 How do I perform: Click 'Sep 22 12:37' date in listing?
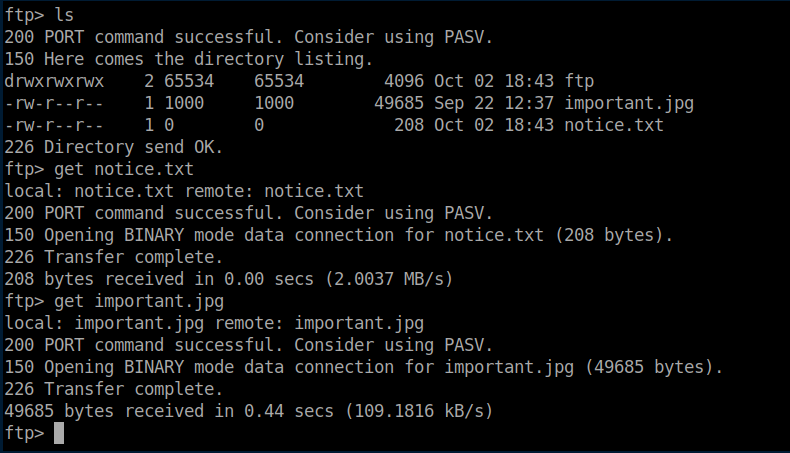tap(494, 104)
